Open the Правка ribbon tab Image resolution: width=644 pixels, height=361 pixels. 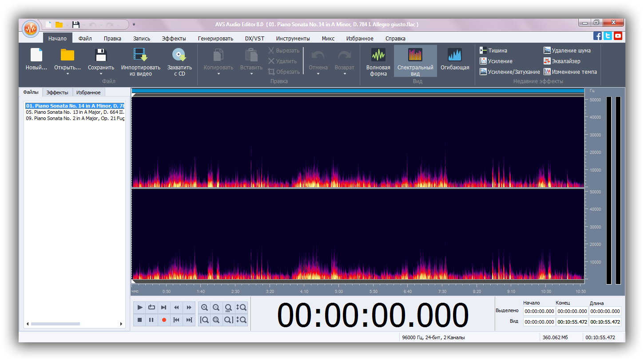tap(112, 39)
